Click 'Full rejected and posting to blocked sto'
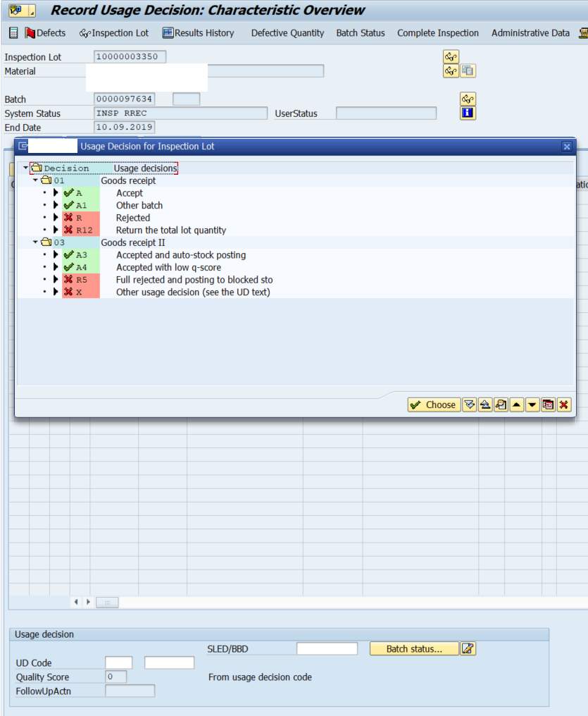588x716 pixels. tap(194, 280)
